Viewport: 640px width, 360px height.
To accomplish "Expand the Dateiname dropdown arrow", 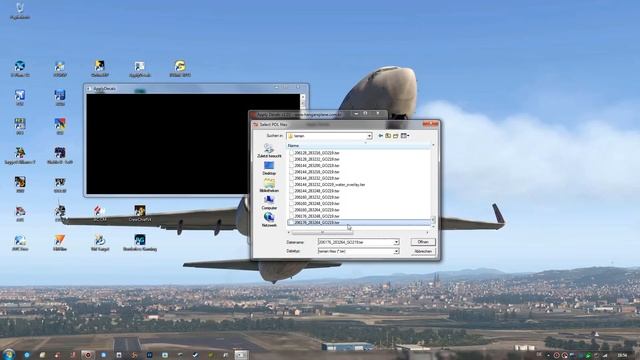I will click(396, 242).
